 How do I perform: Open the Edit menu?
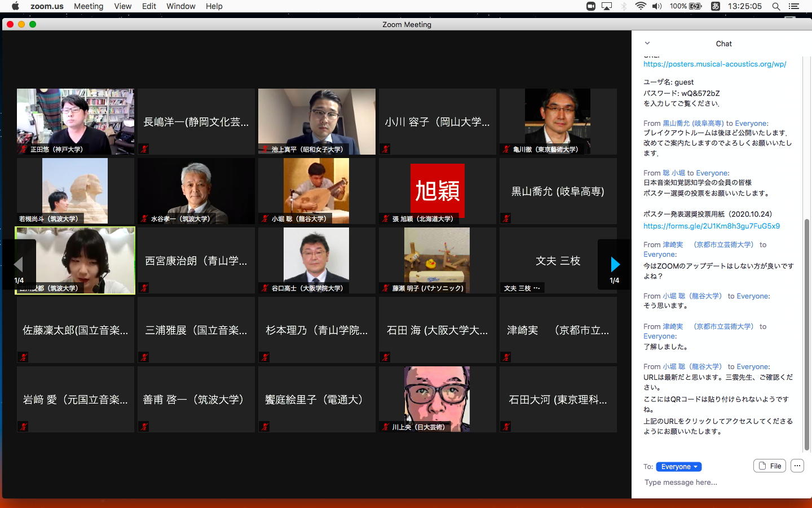point(149,6)
